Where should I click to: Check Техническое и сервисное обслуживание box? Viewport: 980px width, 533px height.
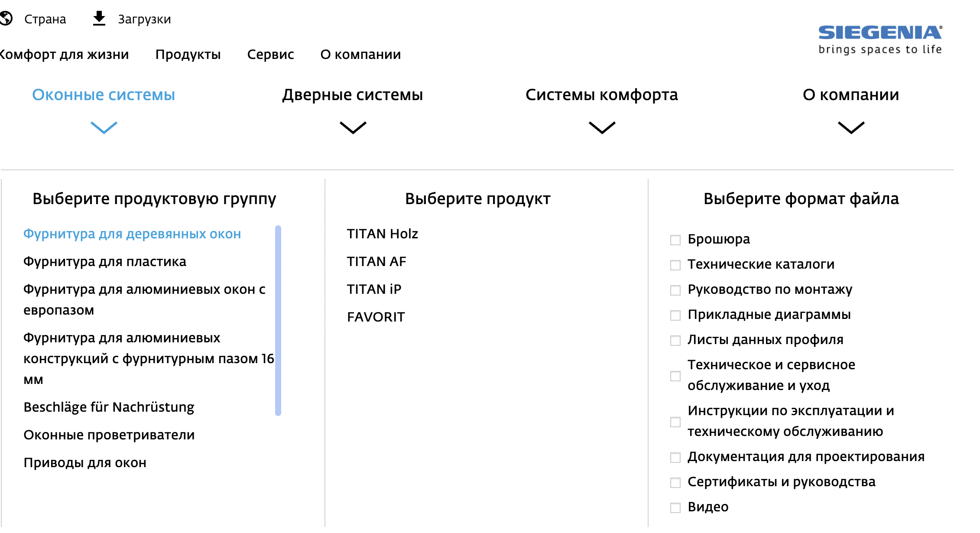pos(675,376)
